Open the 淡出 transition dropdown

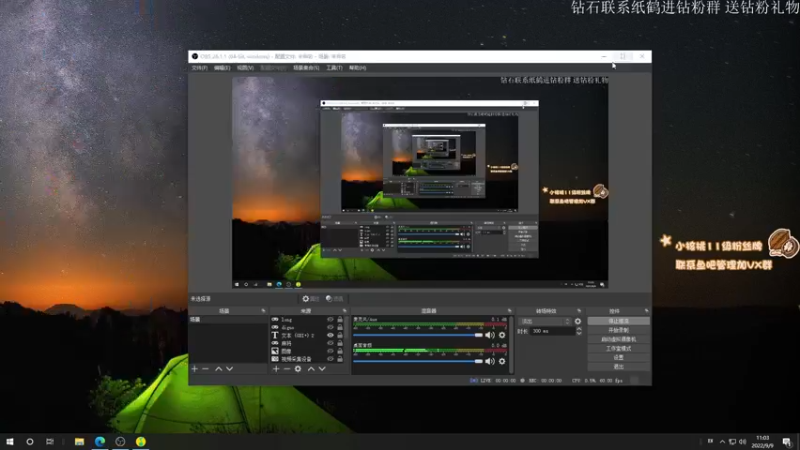543,321
